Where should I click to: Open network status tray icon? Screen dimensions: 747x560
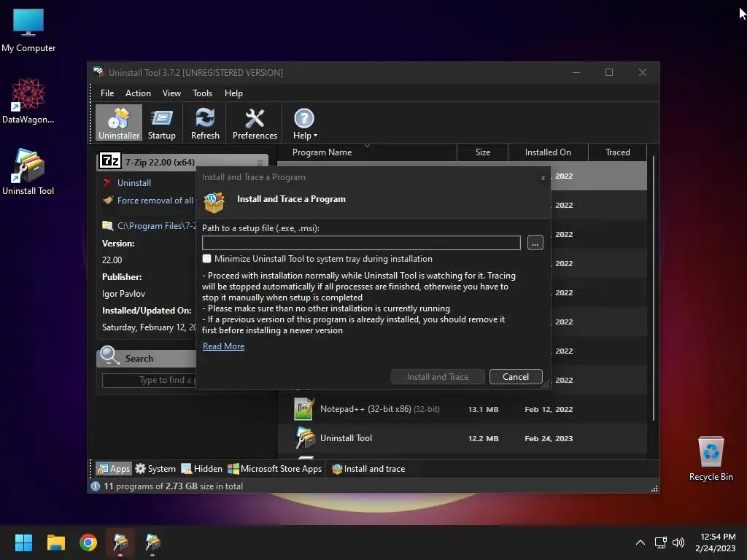[x=660, y=542]
